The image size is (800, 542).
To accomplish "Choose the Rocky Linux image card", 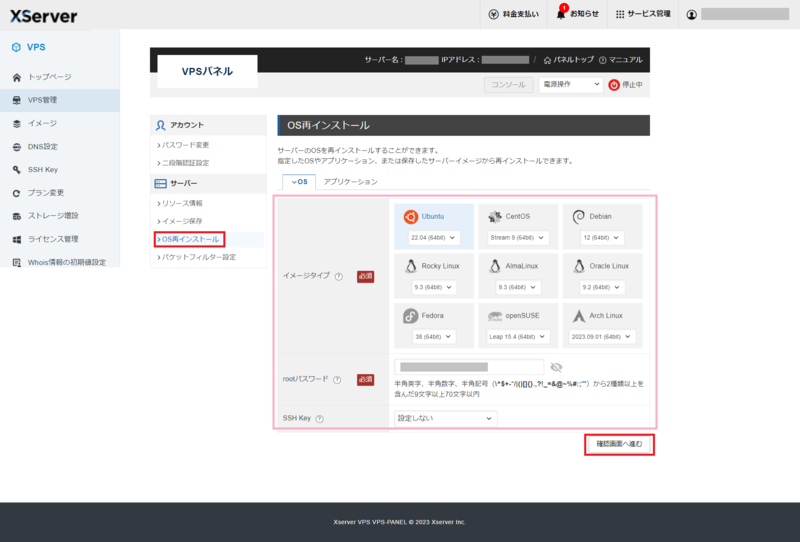I will click(x=434, y=276).
